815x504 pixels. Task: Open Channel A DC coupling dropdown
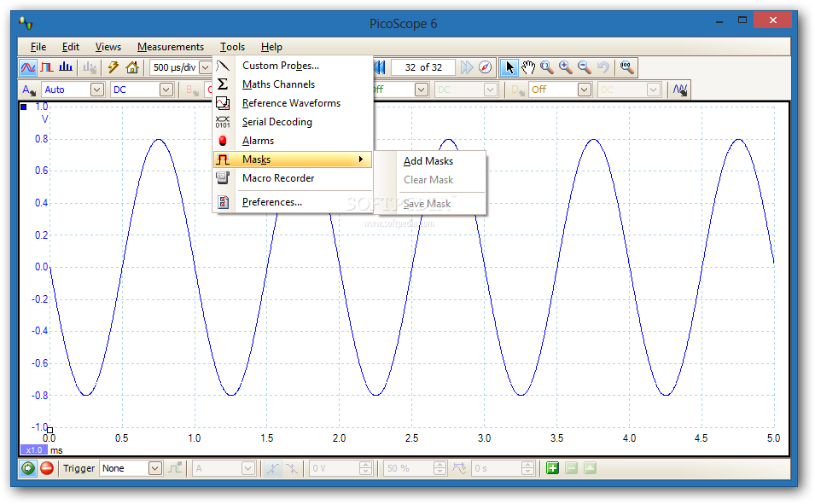coord(166,90)
